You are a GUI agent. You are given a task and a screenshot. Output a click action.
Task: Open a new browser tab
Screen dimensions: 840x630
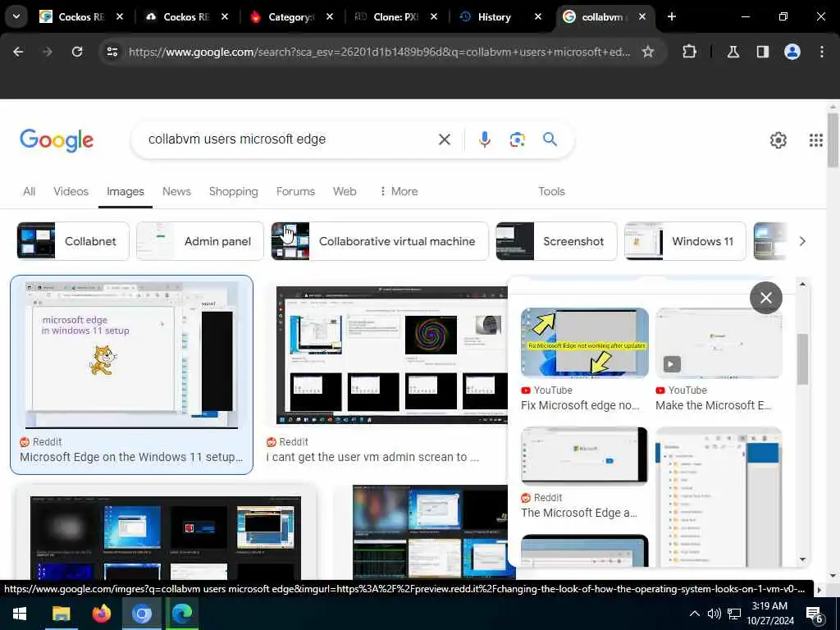pos(671,16)
